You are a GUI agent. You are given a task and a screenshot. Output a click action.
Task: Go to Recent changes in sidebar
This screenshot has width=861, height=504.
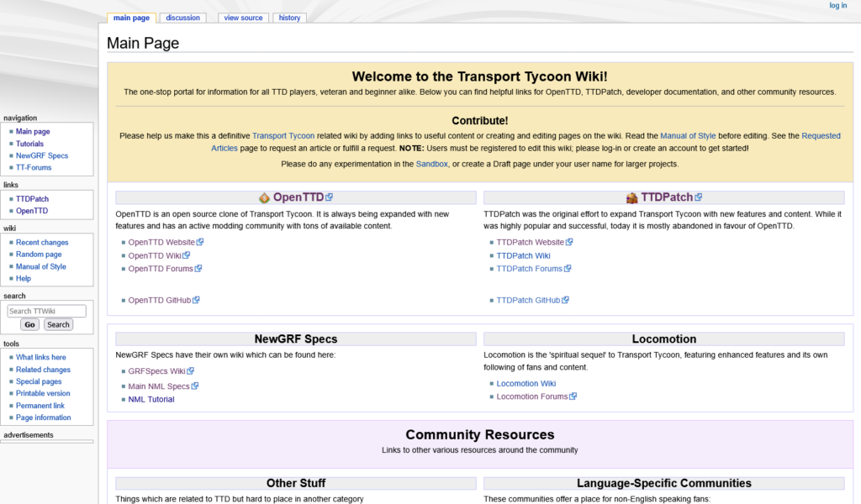coord(42,242)
